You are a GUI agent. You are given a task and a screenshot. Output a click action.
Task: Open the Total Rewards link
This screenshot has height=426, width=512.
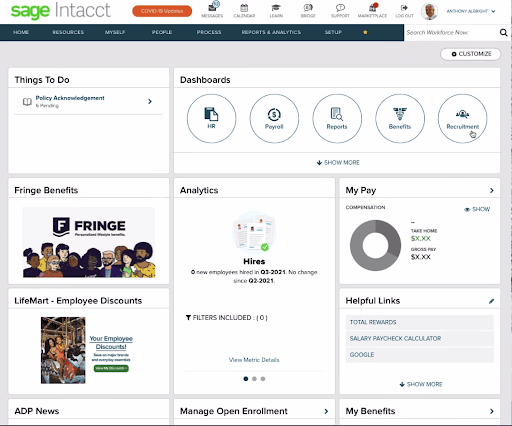point(420,322)
